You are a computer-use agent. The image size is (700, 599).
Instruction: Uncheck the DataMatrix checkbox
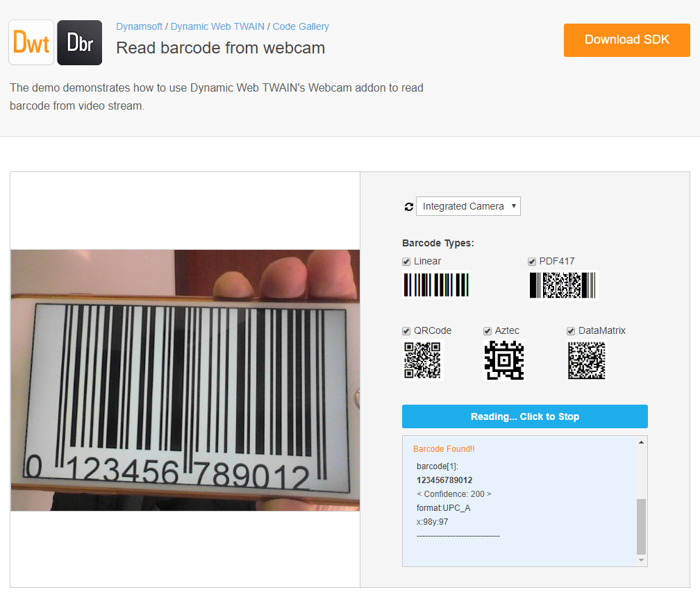point(571,331)
